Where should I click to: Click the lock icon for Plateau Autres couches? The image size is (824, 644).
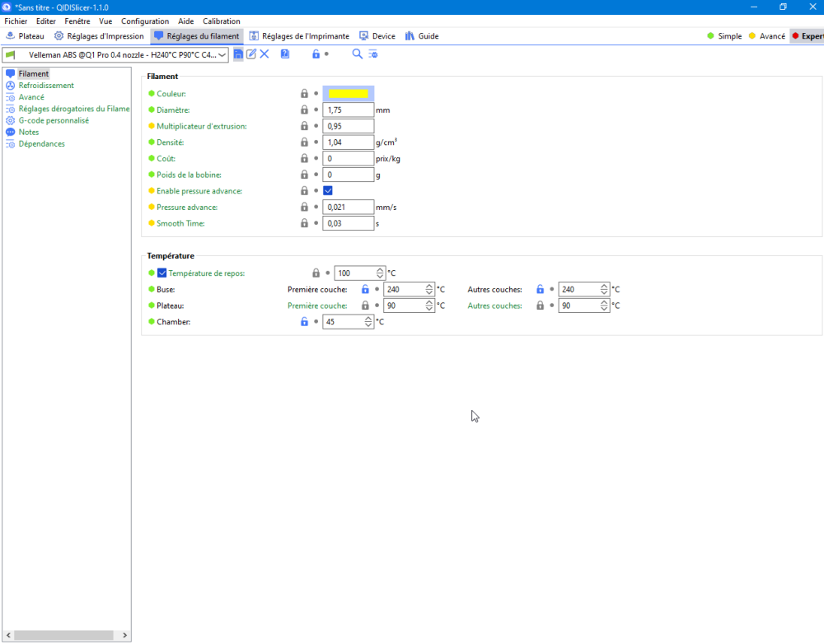click(541, 306)
